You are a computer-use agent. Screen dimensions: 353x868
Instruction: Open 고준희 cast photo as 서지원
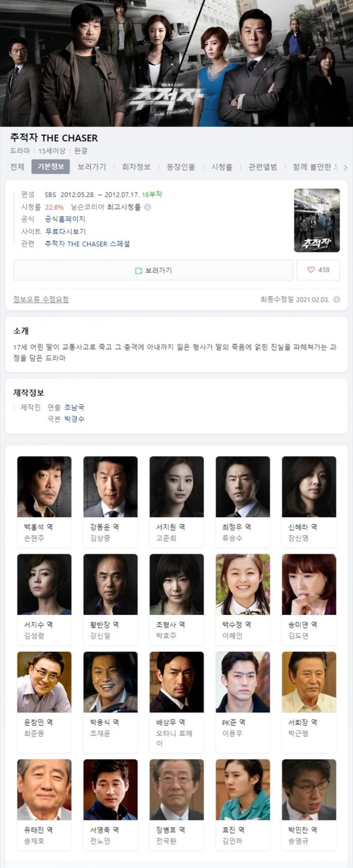[177, 486]
